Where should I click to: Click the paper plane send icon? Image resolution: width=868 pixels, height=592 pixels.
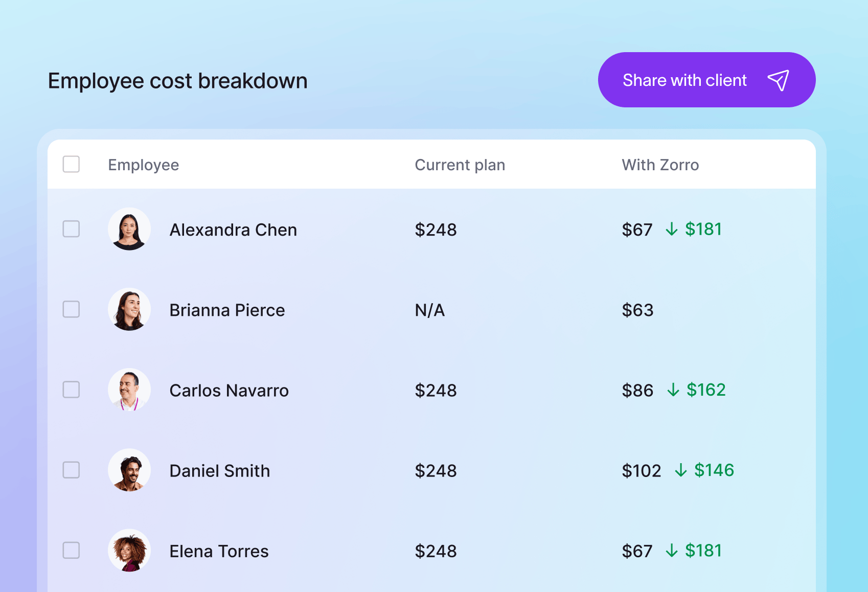[778, 80]
